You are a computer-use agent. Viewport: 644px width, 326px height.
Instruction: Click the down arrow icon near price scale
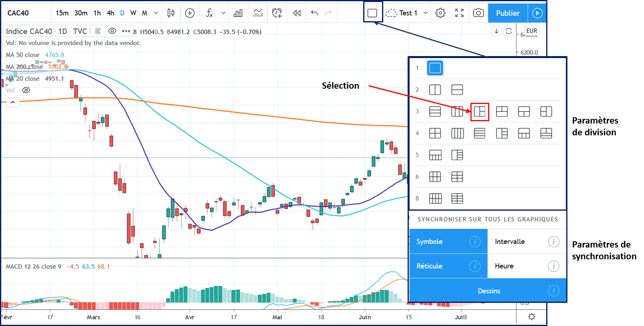click(496, 31)
